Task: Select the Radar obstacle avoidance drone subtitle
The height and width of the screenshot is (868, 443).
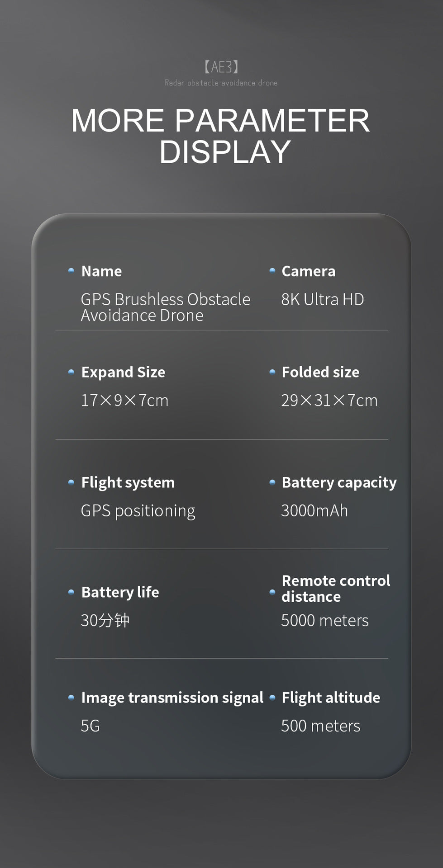Action: (x=221, y=83)
